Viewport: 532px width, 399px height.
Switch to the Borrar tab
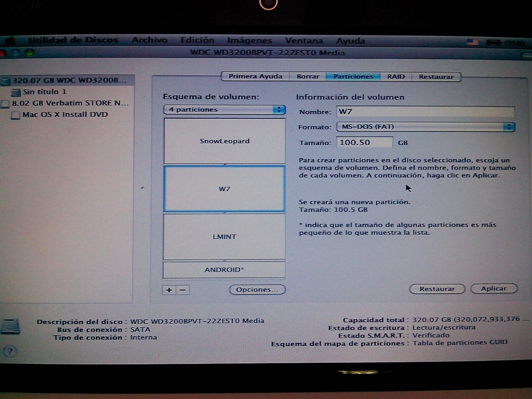click(308, 77)
